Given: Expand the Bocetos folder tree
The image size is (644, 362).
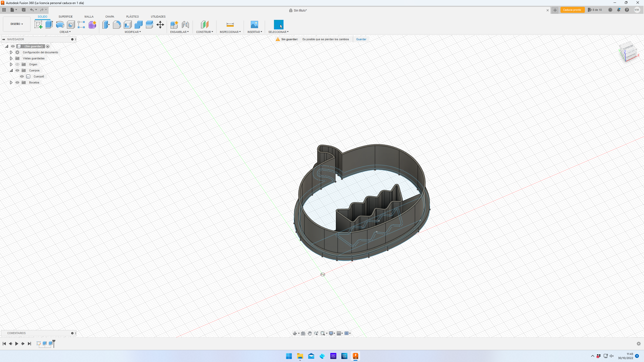Looking at the screenshot, I should click(x=11, y=82).
